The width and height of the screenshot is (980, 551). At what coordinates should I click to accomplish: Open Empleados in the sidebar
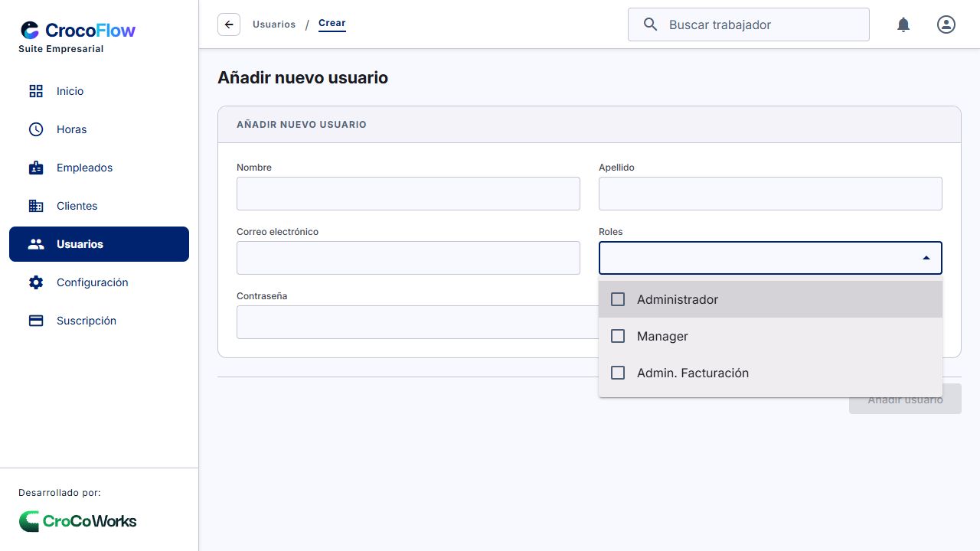(99, 168)
